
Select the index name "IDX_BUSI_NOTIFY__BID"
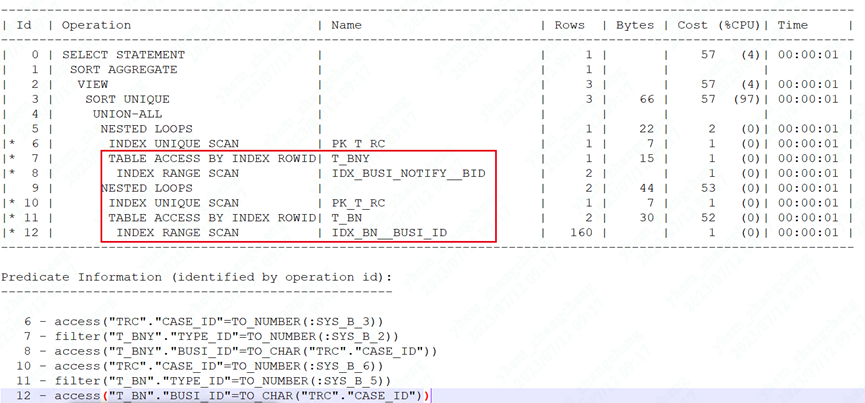pyautogui.click(x=408, y=174)
